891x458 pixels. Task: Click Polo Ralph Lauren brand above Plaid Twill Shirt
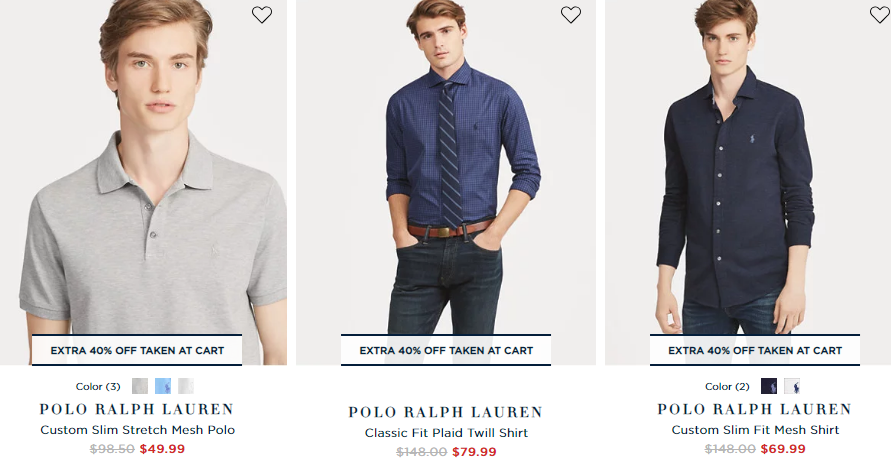446,412
